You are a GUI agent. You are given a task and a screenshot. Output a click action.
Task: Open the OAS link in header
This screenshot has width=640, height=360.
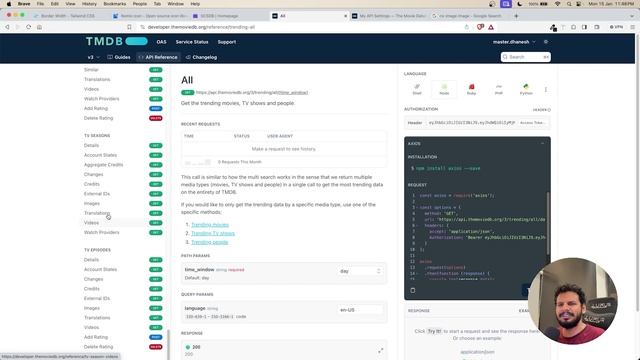161,42
